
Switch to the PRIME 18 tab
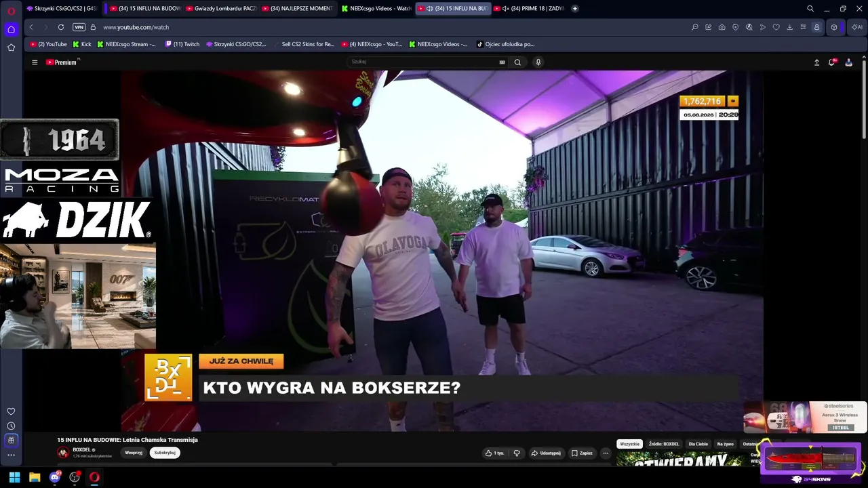pos(530,9)
